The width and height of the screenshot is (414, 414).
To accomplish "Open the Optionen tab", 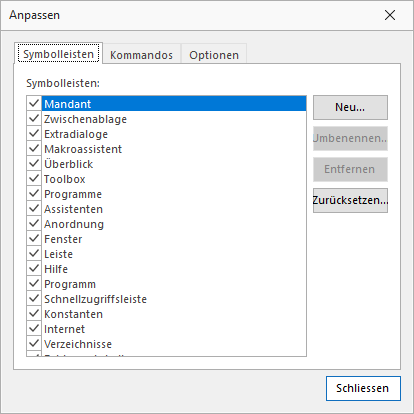I will (x=214, y=55).
